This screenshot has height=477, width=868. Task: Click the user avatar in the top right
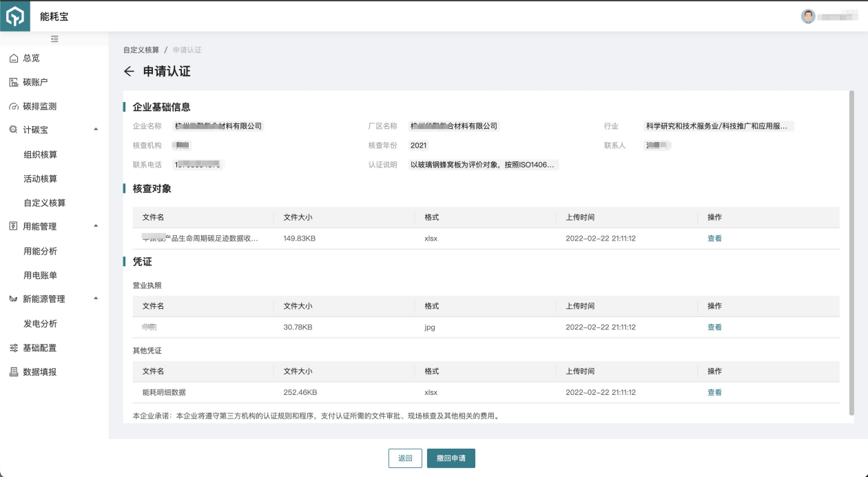click(808, 17)
